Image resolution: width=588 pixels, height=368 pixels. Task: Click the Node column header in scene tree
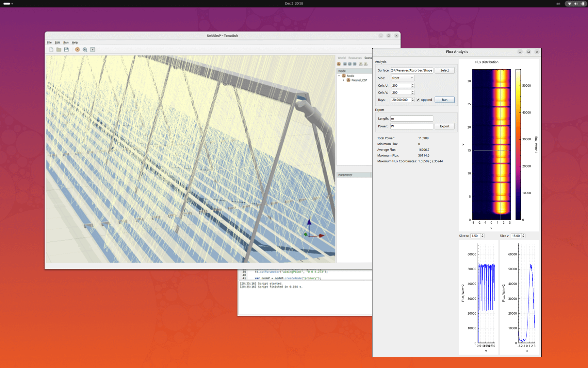click(354, 71)
